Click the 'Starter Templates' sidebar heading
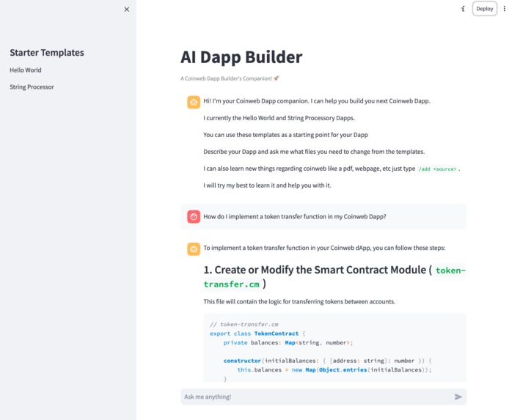The image size is (509, 420). coord(47,53)
